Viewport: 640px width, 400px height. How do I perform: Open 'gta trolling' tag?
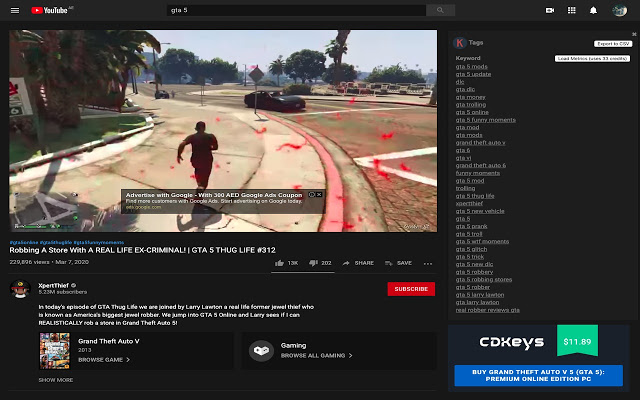coord(471,104)
